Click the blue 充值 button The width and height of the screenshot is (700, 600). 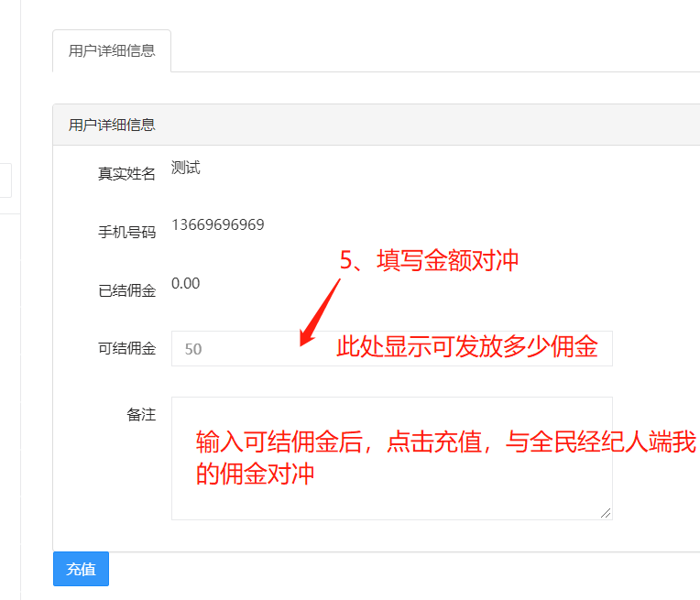(81, 569)
